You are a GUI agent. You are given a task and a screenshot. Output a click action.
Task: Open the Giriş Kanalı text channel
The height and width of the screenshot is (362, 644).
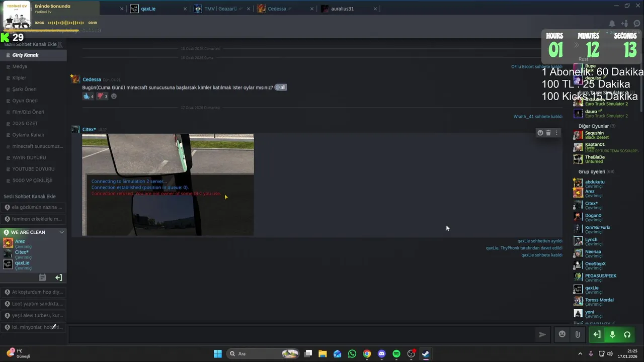pyautogui.click(x=33, y=55)
